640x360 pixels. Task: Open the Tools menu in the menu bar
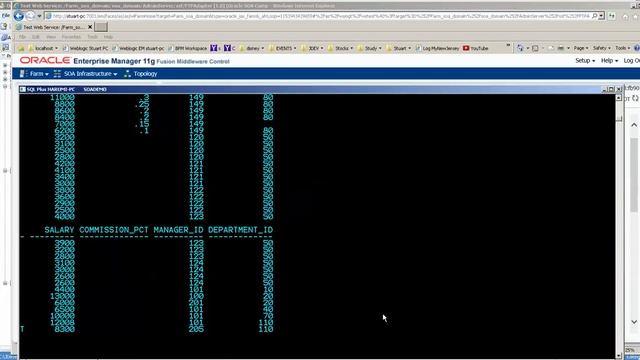pyautogui.click(x=92, y=37)
